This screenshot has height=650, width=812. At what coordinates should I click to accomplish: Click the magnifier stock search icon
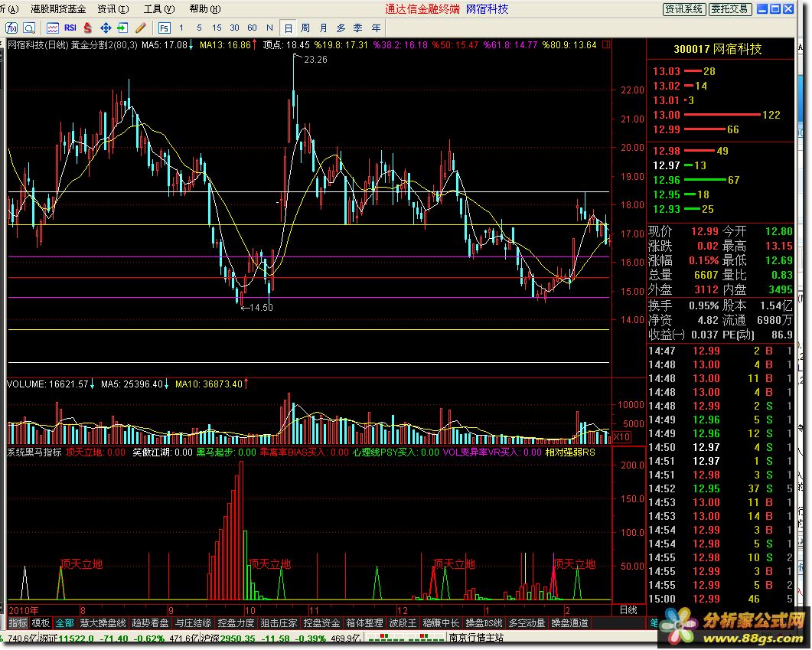tap(30, 28)
